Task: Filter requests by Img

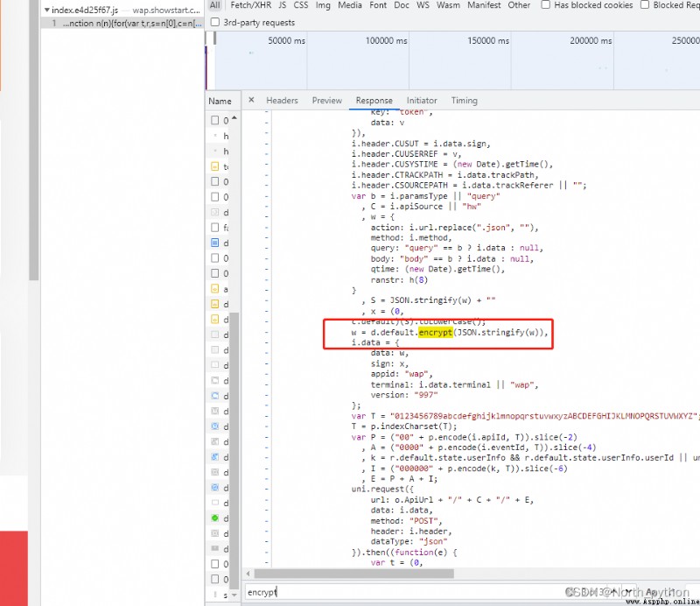Action: (x=323, y=5)
